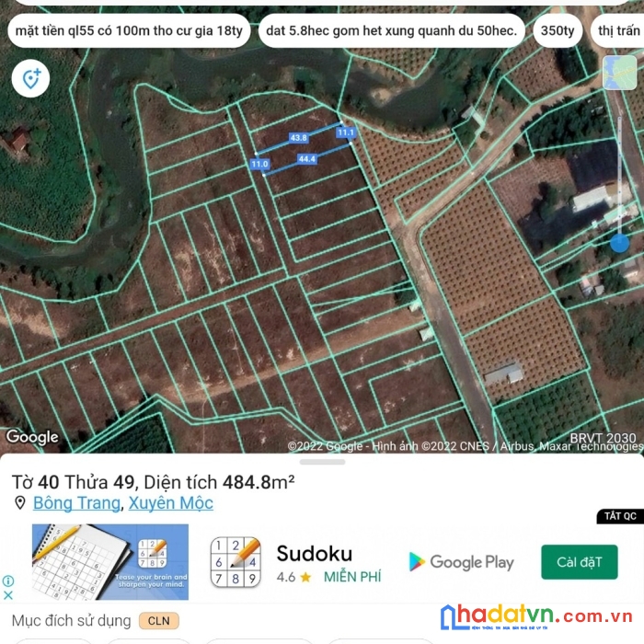Screen dimensions: 644x644
Task: Select the 'thị trấn' chip
Action: [x=617, y=30]
